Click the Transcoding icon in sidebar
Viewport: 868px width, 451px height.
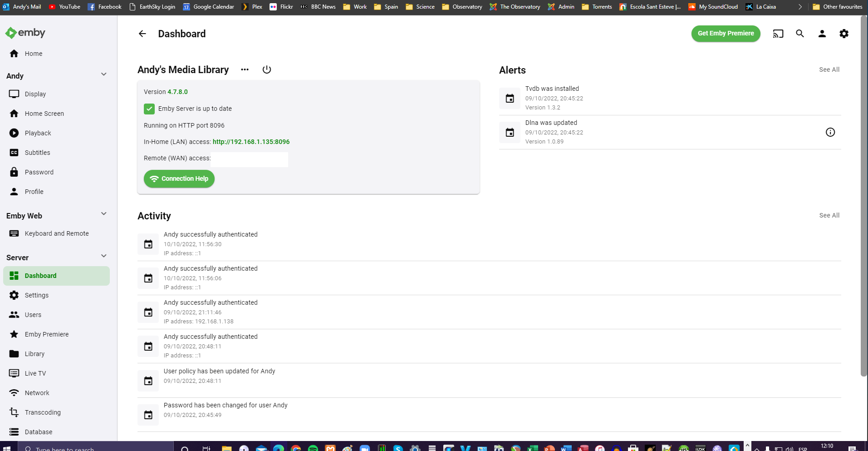(14, 412)
